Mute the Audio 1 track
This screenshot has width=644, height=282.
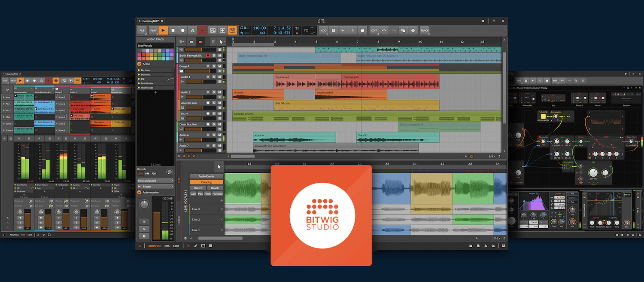pyautogui.click(x=219, y=77)
